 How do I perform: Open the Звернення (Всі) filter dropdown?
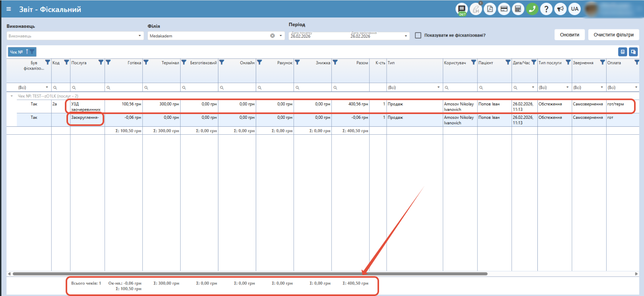[602, 87]
